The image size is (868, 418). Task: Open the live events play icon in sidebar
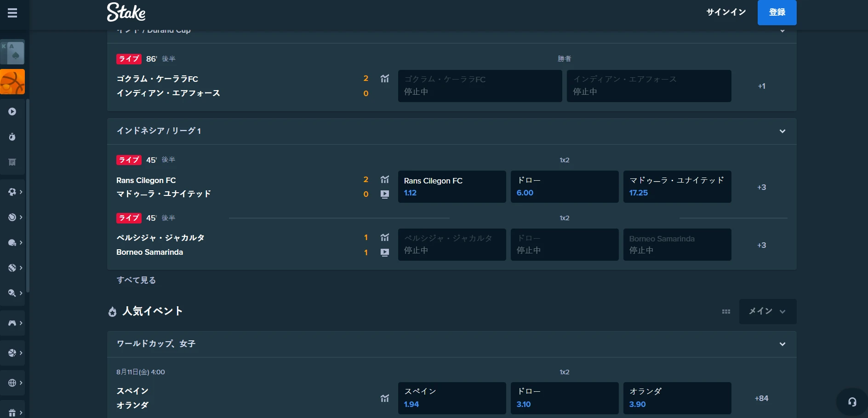12,112
